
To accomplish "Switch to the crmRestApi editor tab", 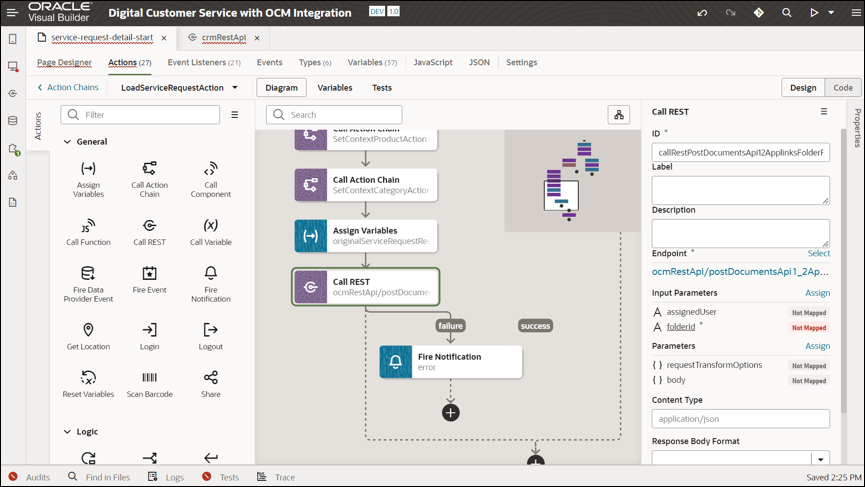I will [x=223, y=38].
